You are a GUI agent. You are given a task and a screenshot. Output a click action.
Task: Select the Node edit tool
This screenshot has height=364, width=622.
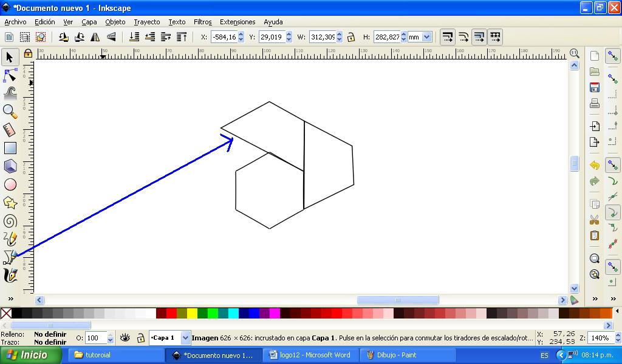click(10, 75)
